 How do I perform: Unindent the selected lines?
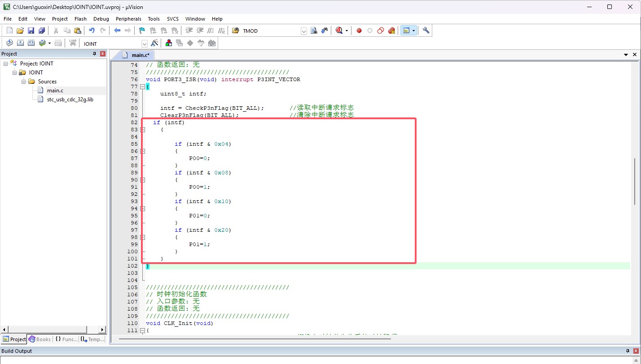pyautogui.click(x=200, y=30)
